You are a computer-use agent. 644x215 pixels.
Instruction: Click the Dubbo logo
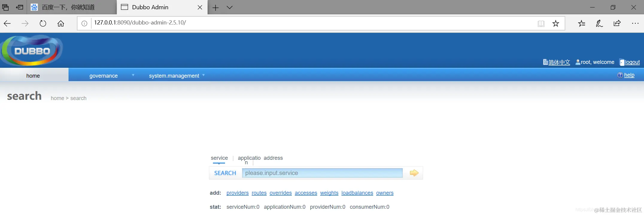click(x=32, y=50)
